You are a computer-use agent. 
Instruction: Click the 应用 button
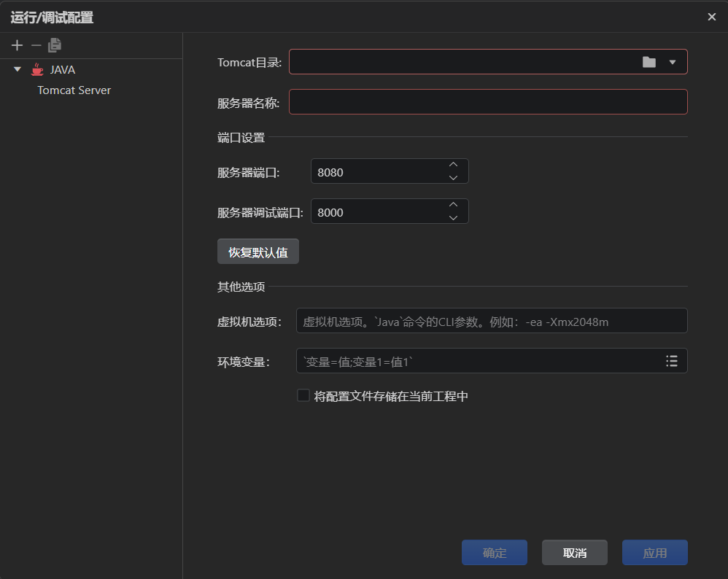[655, 553]
